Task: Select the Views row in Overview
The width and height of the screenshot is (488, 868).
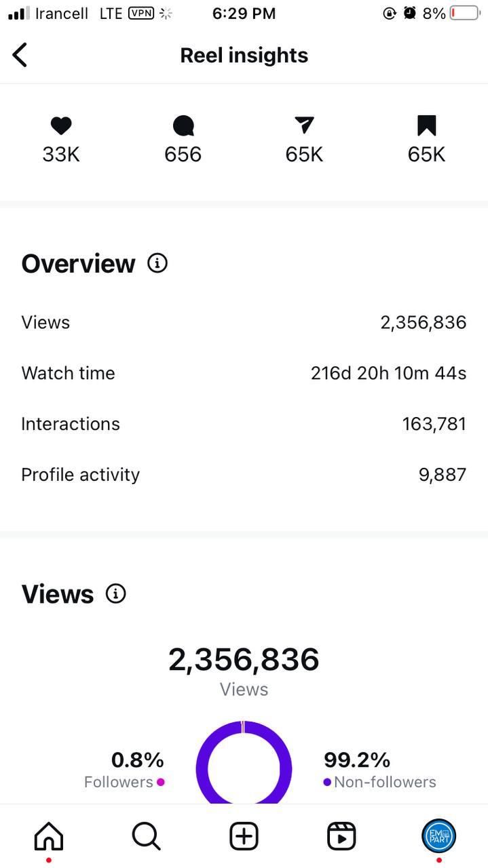Action: pos(244,322)
